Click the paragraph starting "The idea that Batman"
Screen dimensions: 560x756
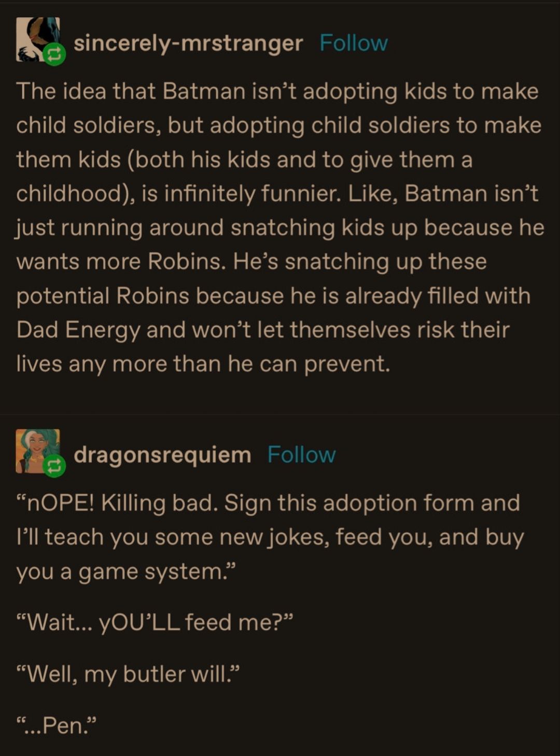point(279,227)
